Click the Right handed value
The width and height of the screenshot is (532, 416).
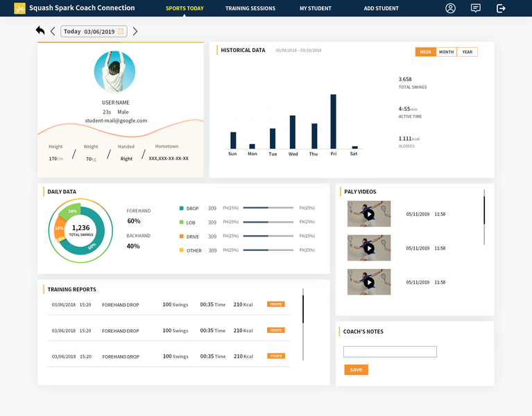[126, 159]
